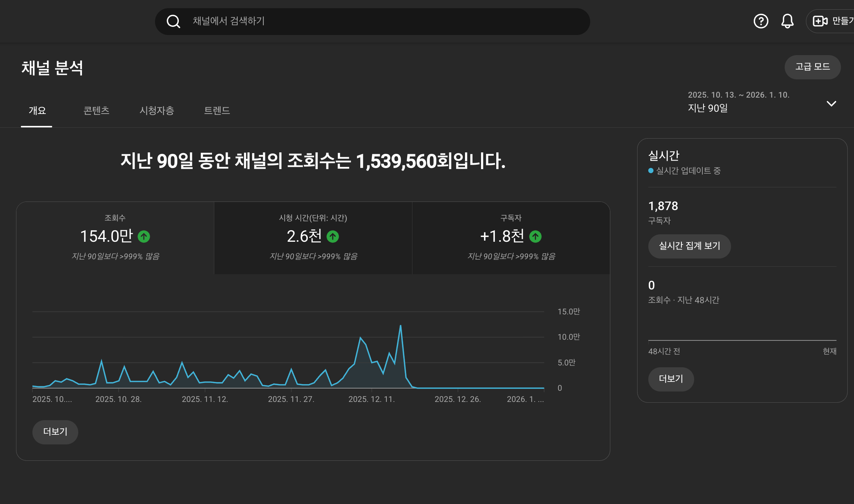Switch to the 시청자층 tab
Screen dimensions: 854x504
156,111
